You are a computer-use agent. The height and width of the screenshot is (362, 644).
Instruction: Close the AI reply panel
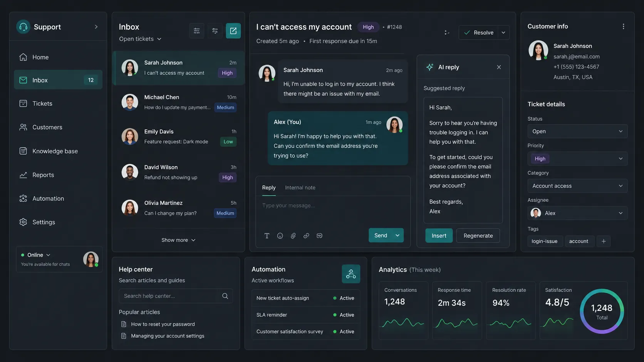499,67
